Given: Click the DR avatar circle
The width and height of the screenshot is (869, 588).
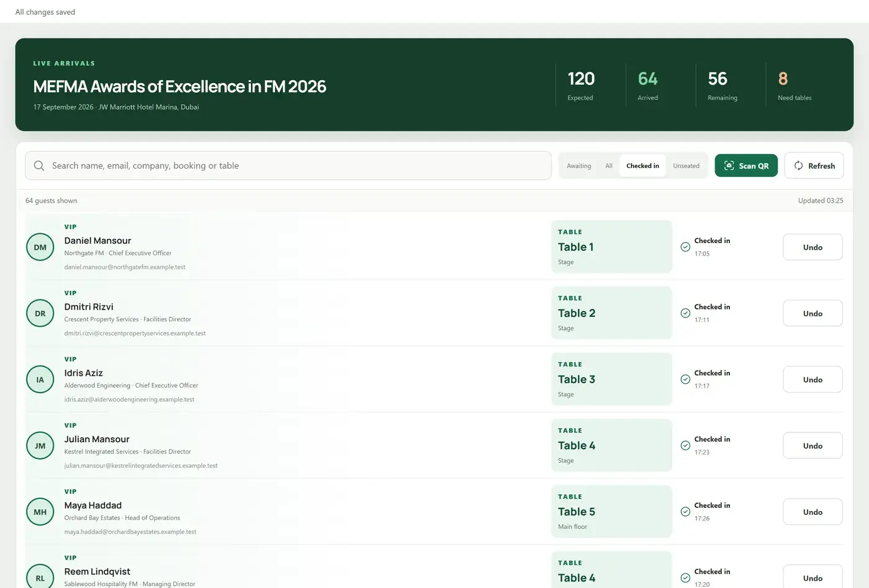Looking at the screenshot, I should pyautogui.click(x=40, y=313).
